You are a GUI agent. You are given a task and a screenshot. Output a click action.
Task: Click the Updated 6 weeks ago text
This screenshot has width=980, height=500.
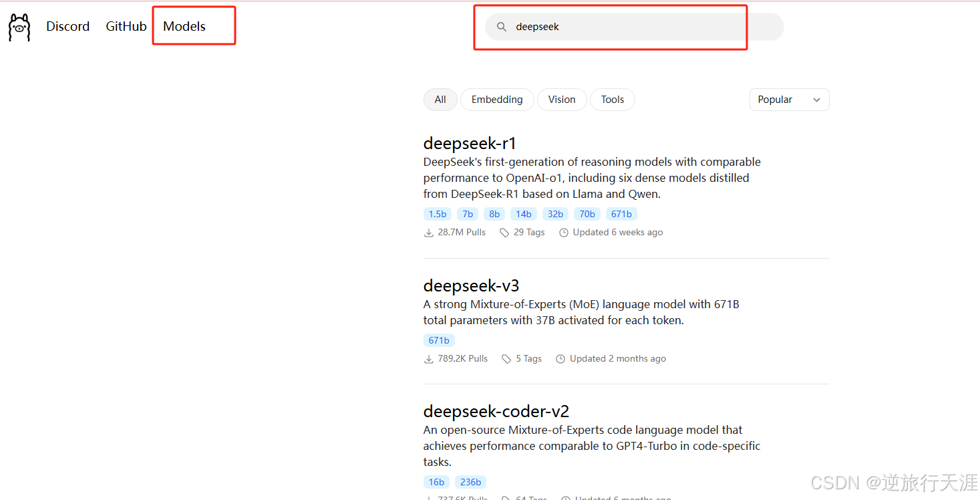pyautogui.click(x=618, y=233)
